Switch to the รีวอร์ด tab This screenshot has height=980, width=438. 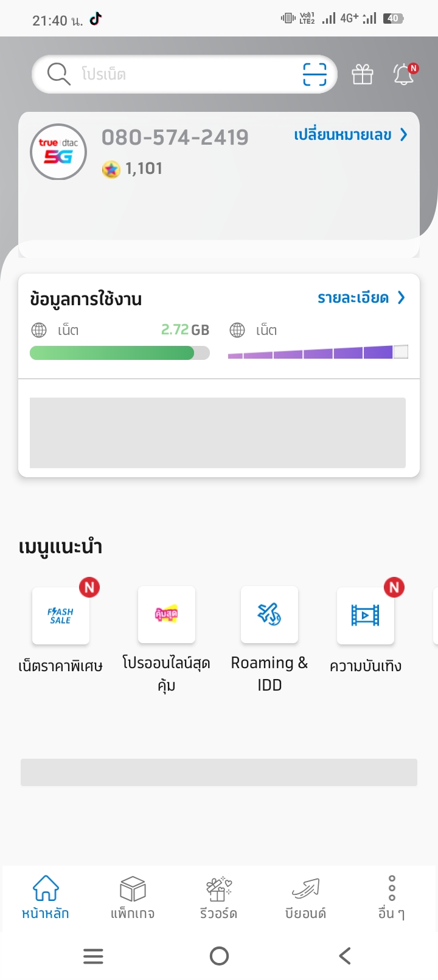218,897
